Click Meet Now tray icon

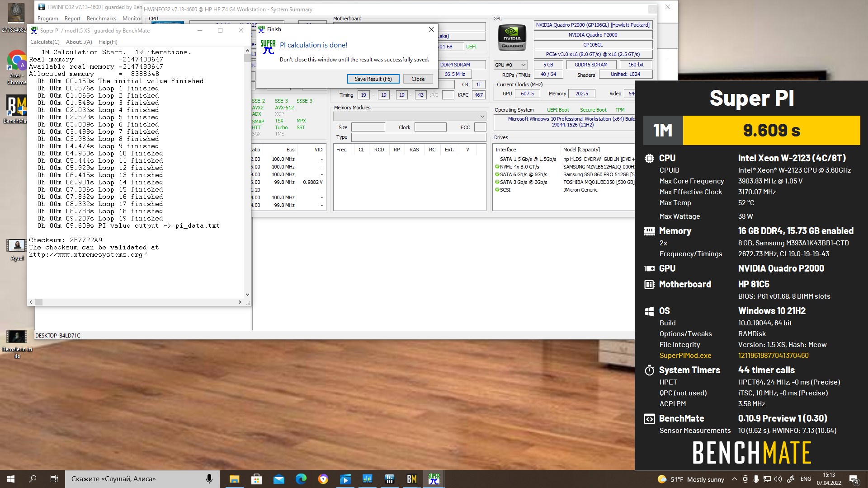(x=745, y=479)
